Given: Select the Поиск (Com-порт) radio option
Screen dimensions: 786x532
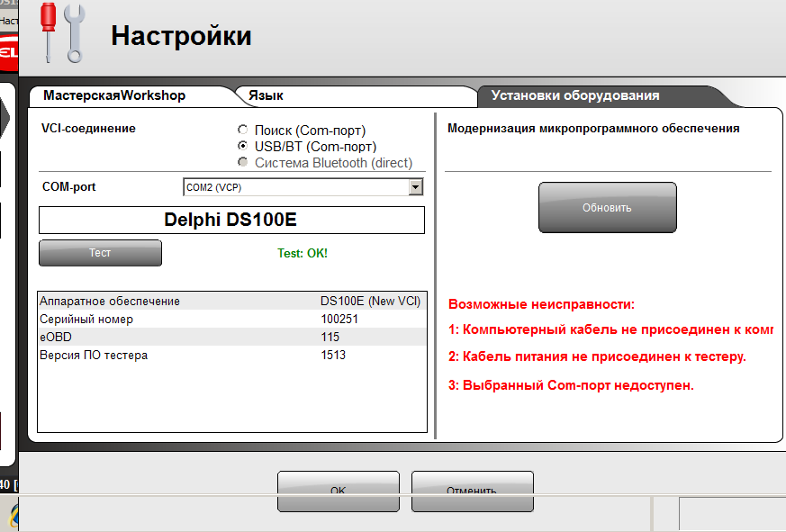Looking at the screenshot, I should point(242,130).
